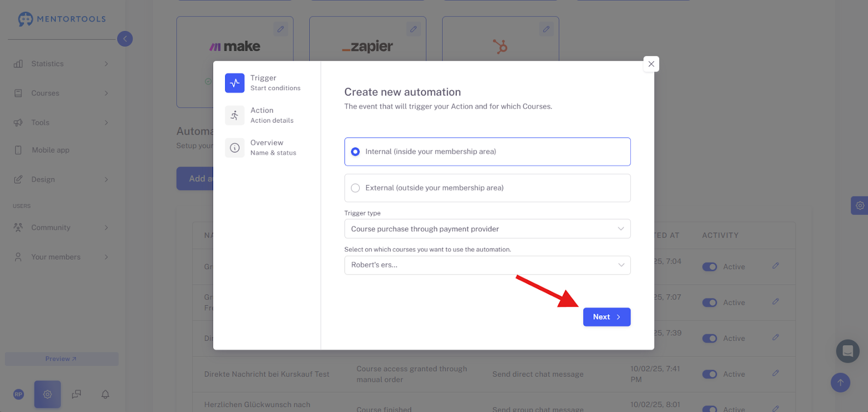The image size is (868, 412).
Task: Collapse the sidebar with the arrow button
Action: (125, 39)
